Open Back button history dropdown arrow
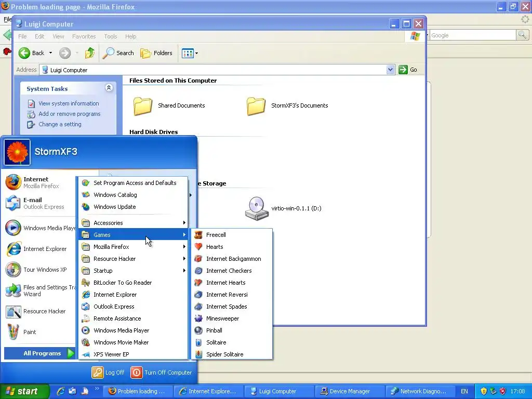 50,53
